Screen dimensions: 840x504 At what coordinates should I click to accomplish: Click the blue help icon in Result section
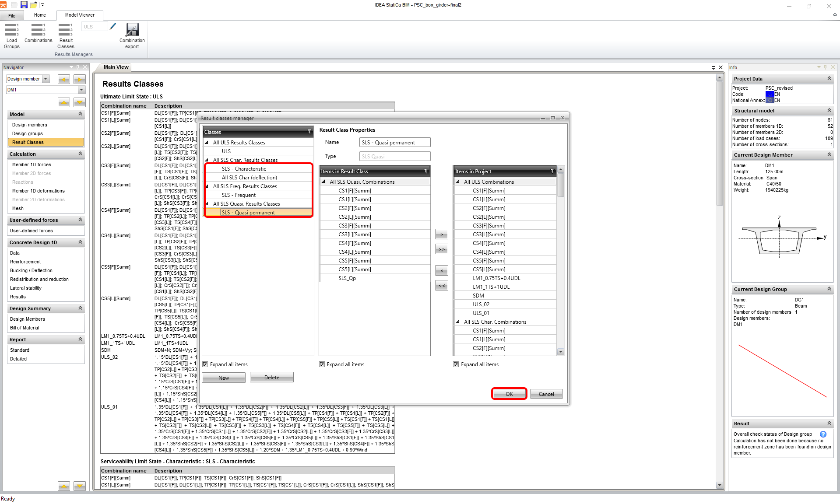823,434
